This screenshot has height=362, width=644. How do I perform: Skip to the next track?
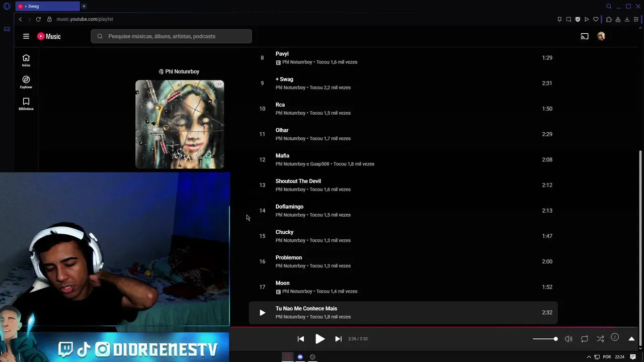(x=339, y=339)
